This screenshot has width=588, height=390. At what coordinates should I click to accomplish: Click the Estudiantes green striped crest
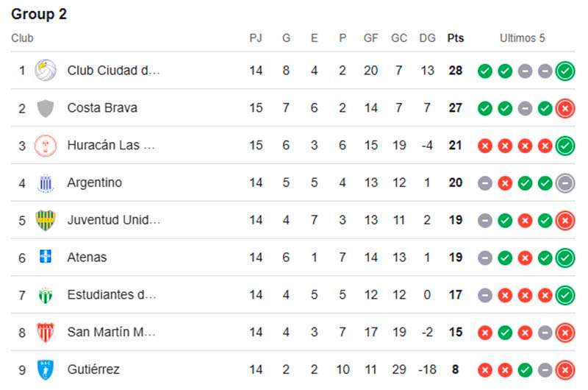pyautogui.click(x=46, y=295)
